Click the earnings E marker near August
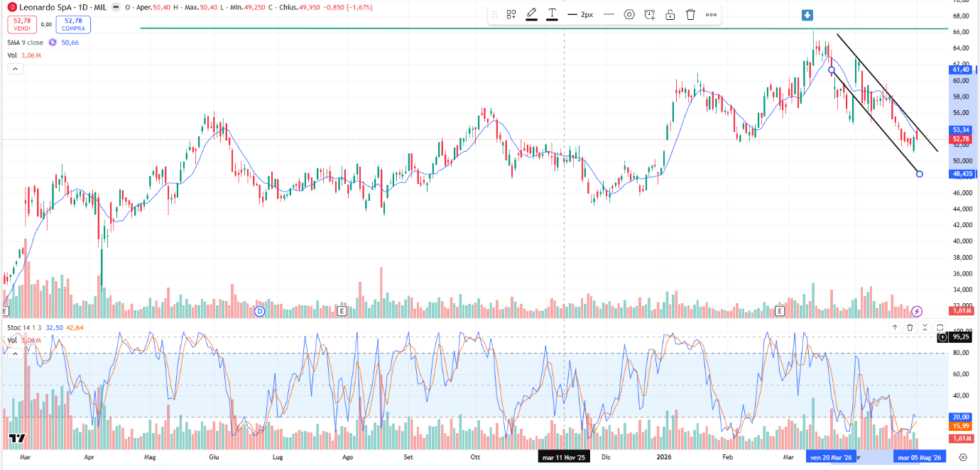The height and width of the screenshot is (470, 980). 342,311
